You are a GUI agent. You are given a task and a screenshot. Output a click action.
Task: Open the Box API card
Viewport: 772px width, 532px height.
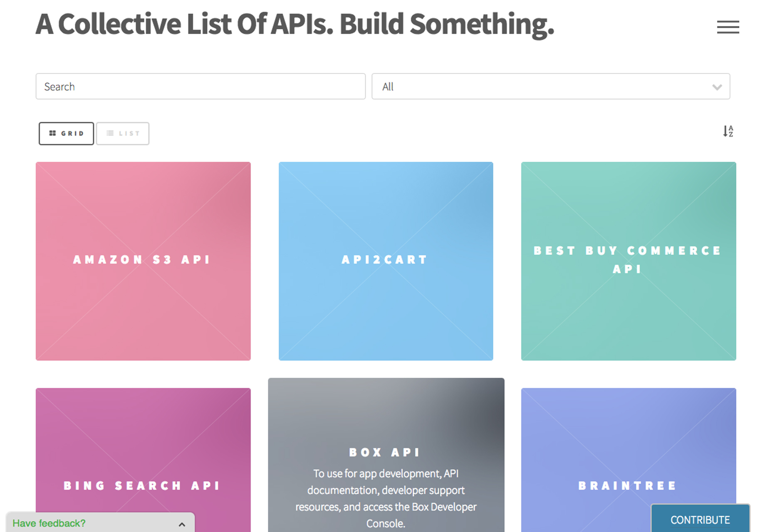386,455
